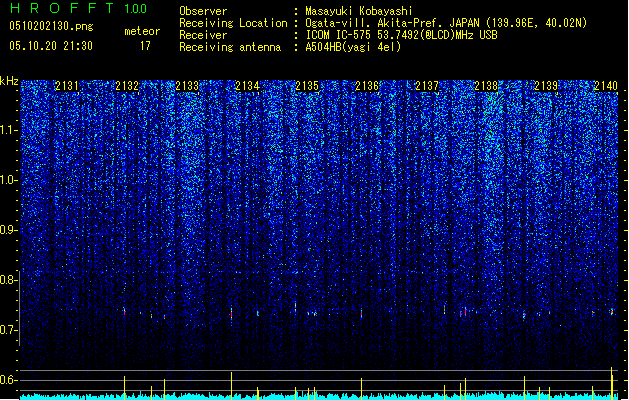Select the 2137 time marker label
This screenshot has width=629, height=400.
[427, 86]
